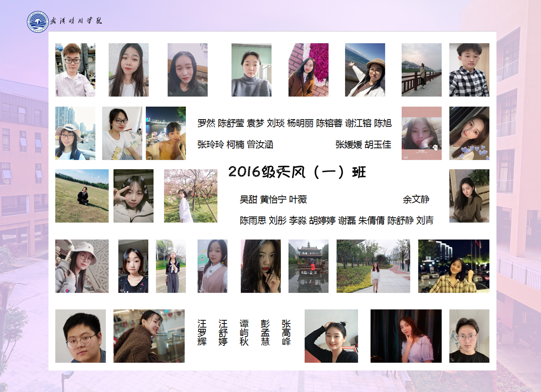Open the selfie with green monster sticker
The width and height of the screenshot is (541, 392).
click(x=212, y=266)
